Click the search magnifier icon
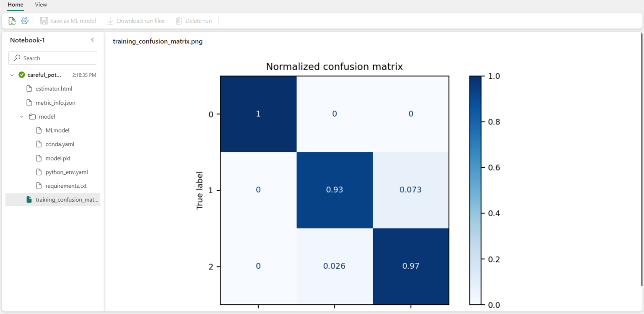 (x=16, y=58)
